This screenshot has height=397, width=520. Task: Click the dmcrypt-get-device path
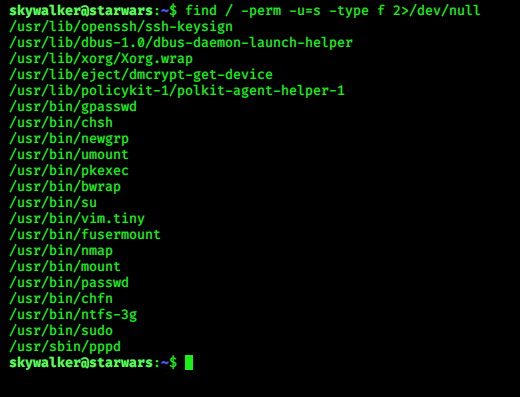[141, 75]
